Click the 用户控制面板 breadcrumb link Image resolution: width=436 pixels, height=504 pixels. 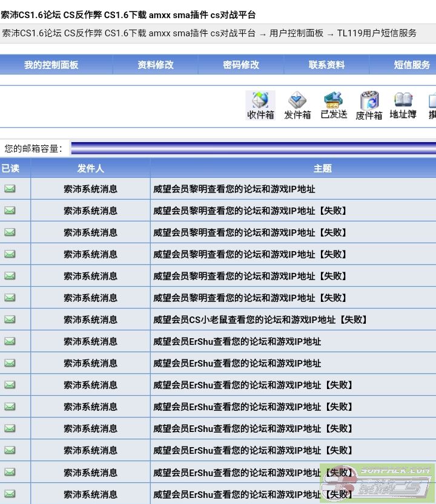296,33
